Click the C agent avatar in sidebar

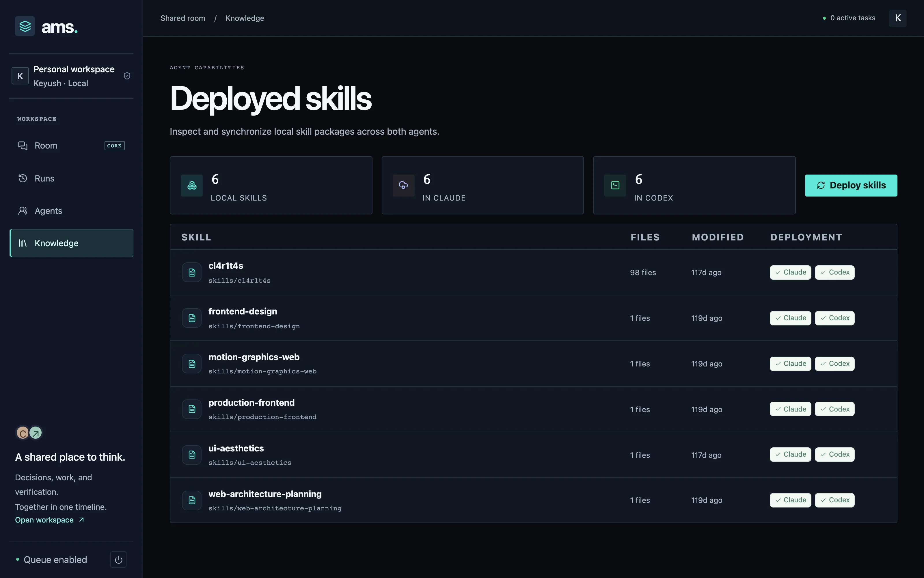[23, 433]
